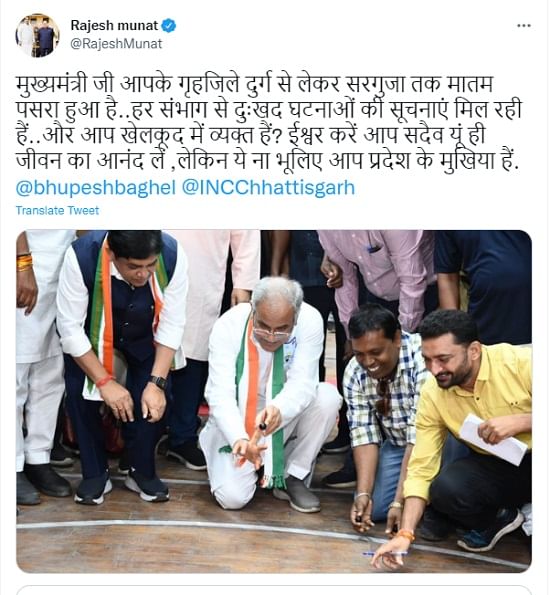Open the @bhupeshbaghel mention
Image resolution: width=550 pixels, height=595 pixels.
96,187
